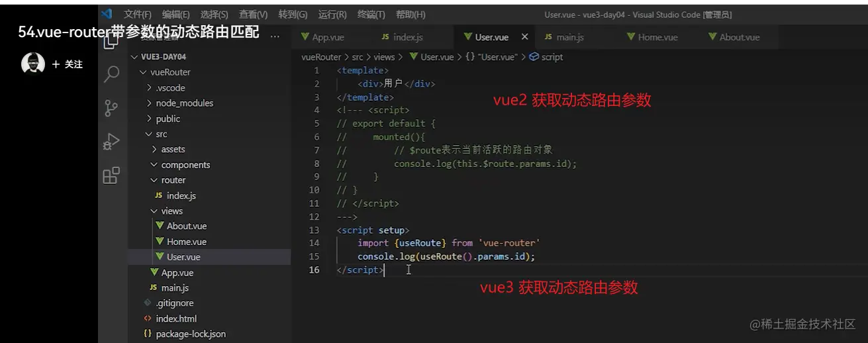Screen dimensions: 868x343
Task: Switch to the About.vue editor tab
Action: pyautogui.click(x=739, y=37)
